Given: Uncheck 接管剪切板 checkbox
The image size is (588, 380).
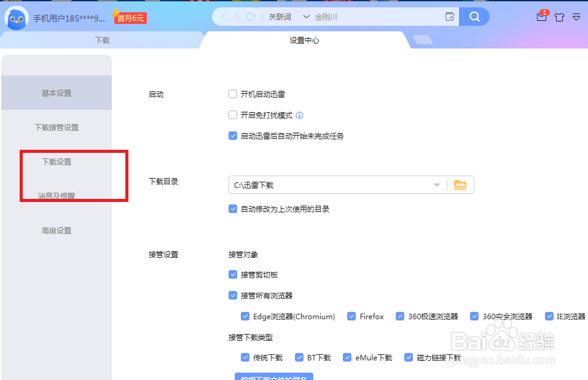Looking at the screenshot, I should click(233, 274).
